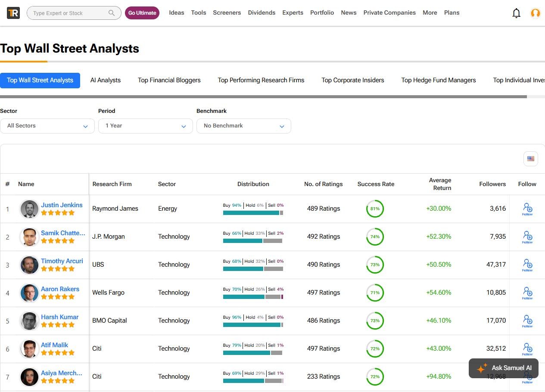The height and width of the screenshot is (392, 545).
Task: Follow Atif Malik
Action: pos(527,349)
